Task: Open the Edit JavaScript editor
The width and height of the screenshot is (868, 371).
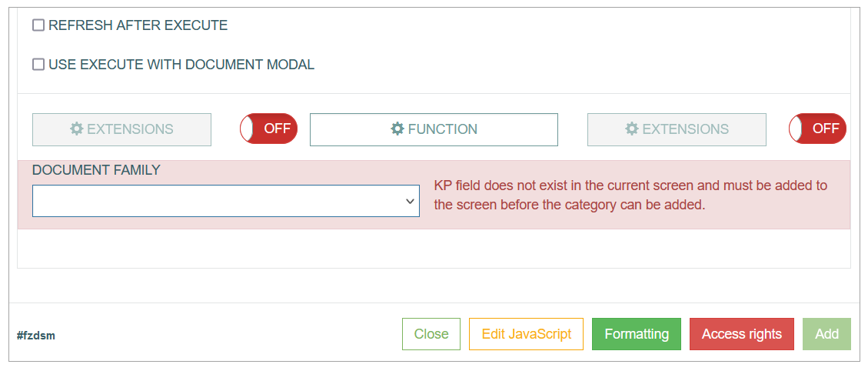Action: coord(526,334)
